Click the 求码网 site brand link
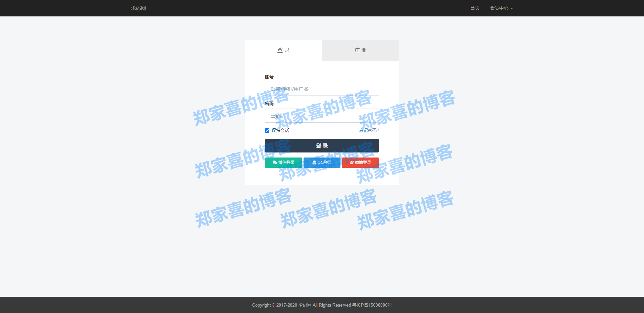The image size is (644, 313). coord(138,8)
